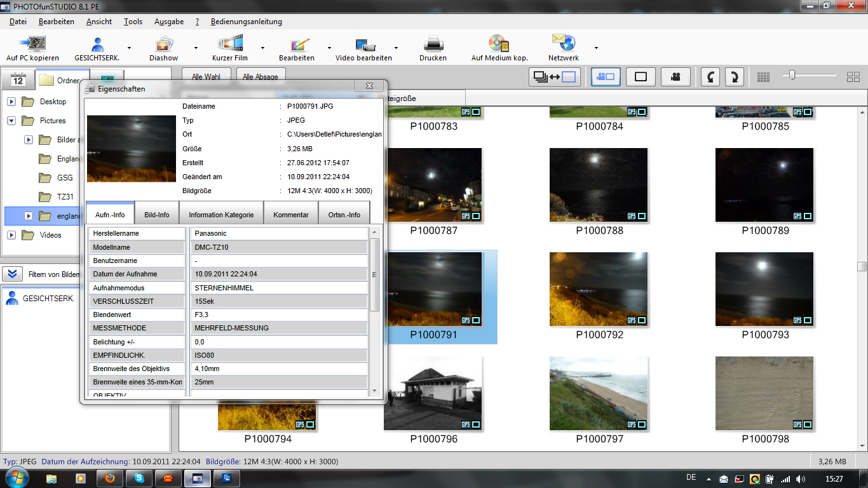Switch to the Ortsn.-Info tab
This screenshot has height=488, width=868.
click(344, 214)
